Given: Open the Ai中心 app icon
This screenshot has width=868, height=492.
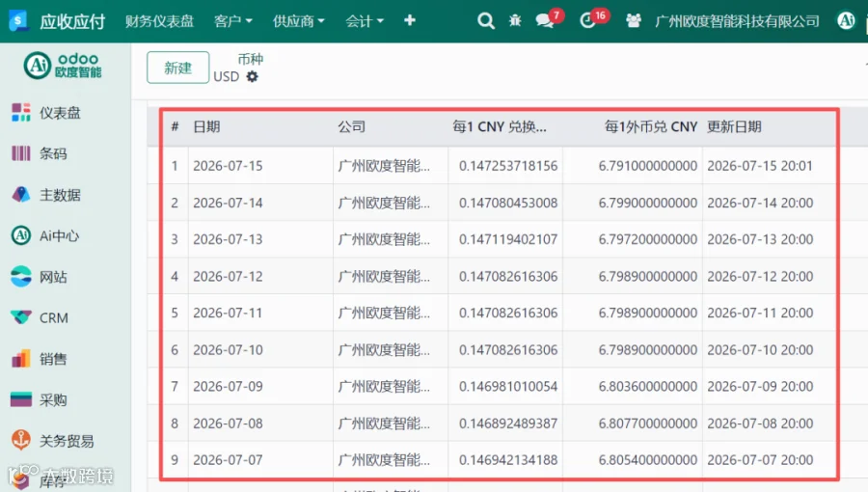Looking at the screenshot, I should 21,235.
